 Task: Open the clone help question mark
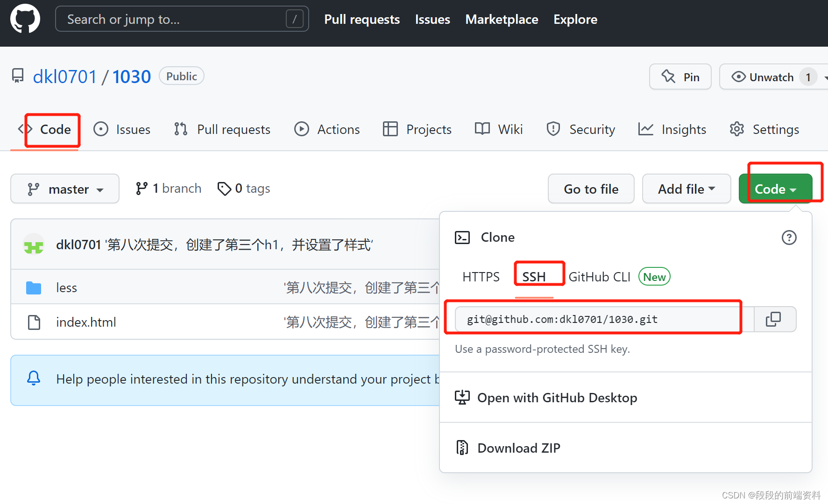tap(789, 238)
